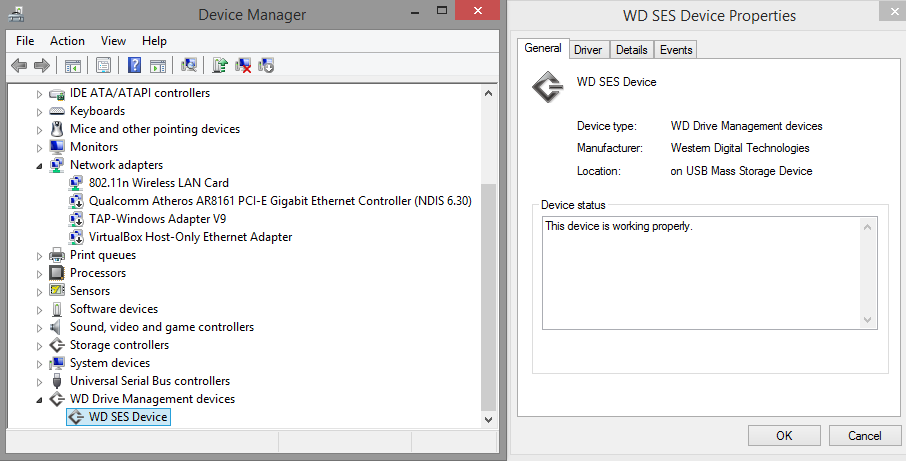Image resolution: width=906 pixels, height=461 pixels.
Task: Click device tree scrollbar down arrow
Action: (488, 419)
